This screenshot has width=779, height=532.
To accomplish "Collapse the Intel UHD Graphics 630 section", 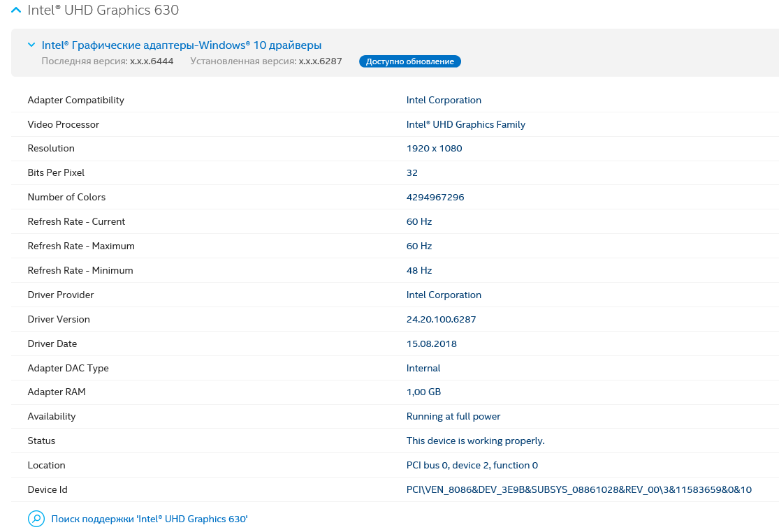I will [x=16, y=10].
